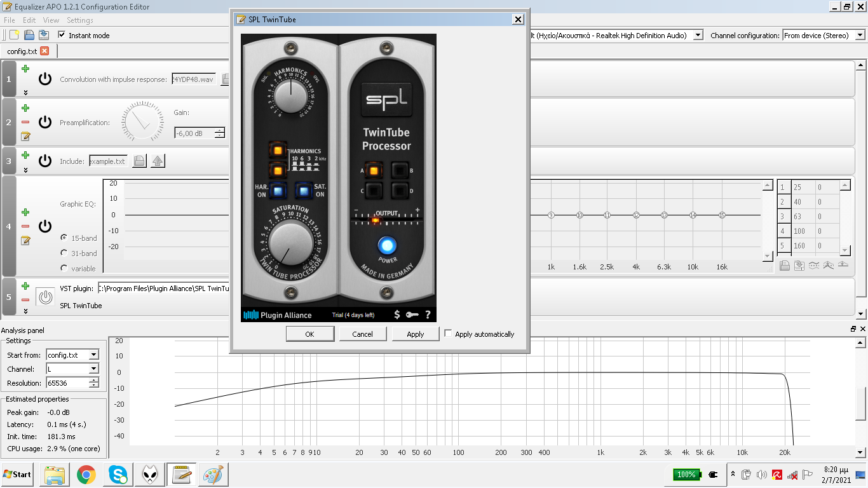Image resolution: width=868 pixels, height=488 pixels.
Task: Click the Output level slider on TwinTube
Action: point(386,220)
